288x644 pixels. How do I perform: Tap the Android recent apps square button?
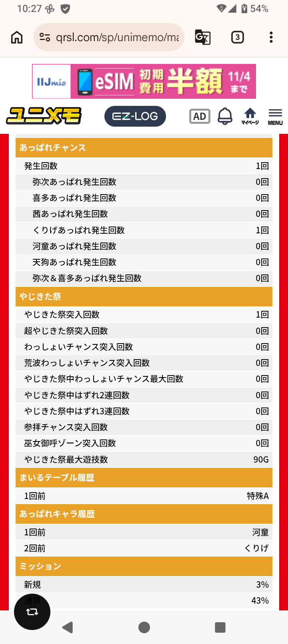coord(220,627)
